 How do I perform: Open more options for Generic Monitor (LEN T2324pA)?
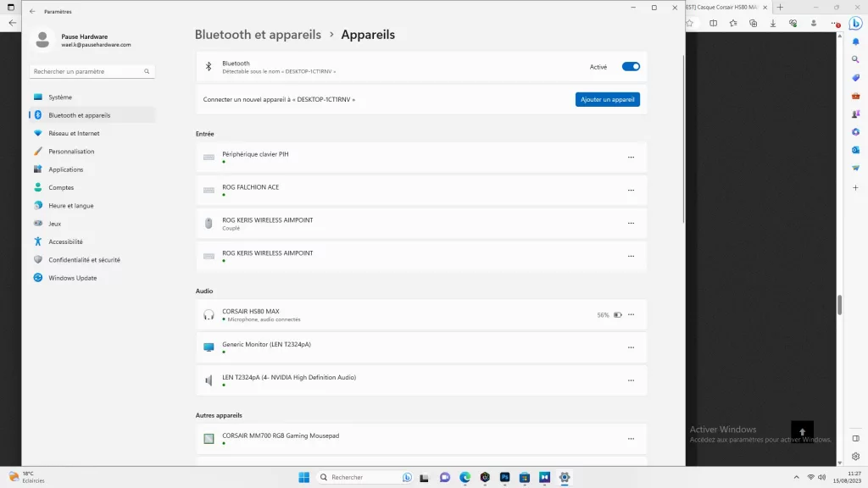[x=631, y=347]
